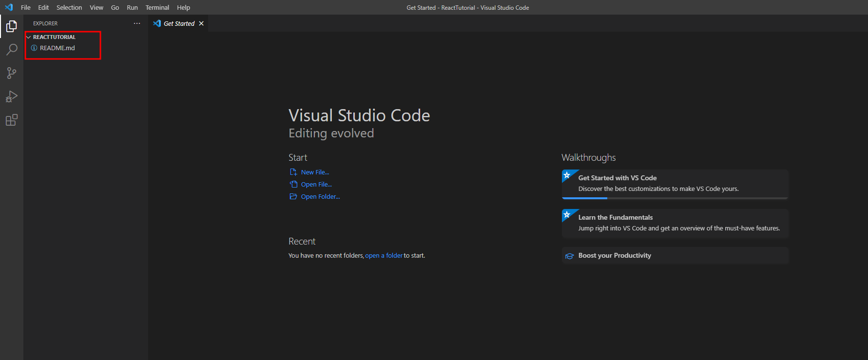Click the VS Code icon on Get Started tab
Image resolution: width=868 pixels, height=360 pixels.
157,23
